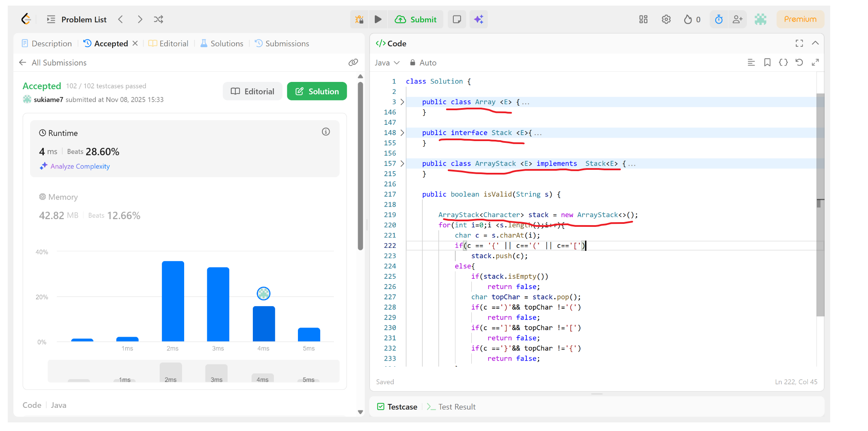
Task: Shuffle to a random problem
Action: 158,19
